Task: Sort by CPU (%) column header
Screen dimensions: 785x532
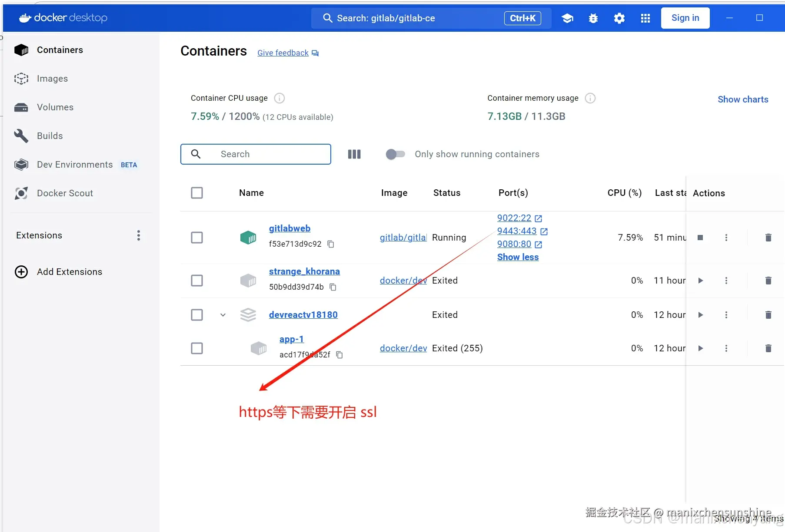Action: [x=625, y=193]
